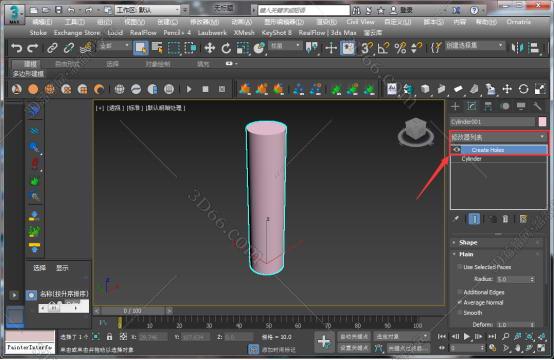This screenshot has height=360, width=554.
Task: Choose the rectangular selection region tool
Action: (x=174, y=48)
